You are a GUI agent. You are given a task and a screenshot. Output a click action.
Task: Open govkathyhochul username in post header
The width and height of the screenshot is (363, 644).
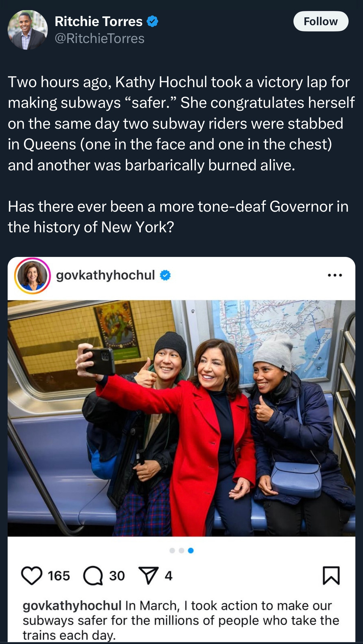(x=105, y=275)
